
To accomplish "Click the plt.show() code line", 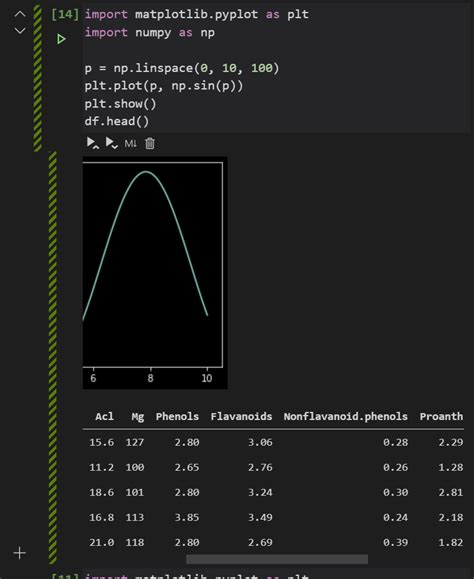I will click(120, 103).
